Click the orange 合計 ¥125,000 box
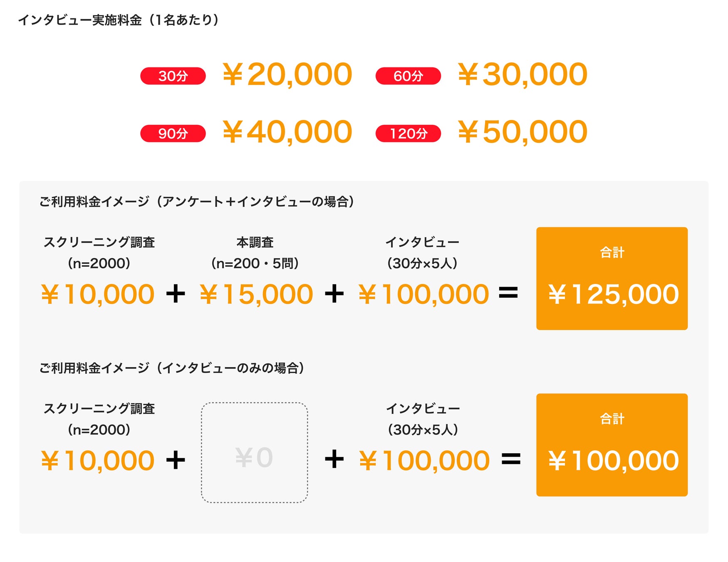Viewport: 728px width, 562px height. click(612, 279)
